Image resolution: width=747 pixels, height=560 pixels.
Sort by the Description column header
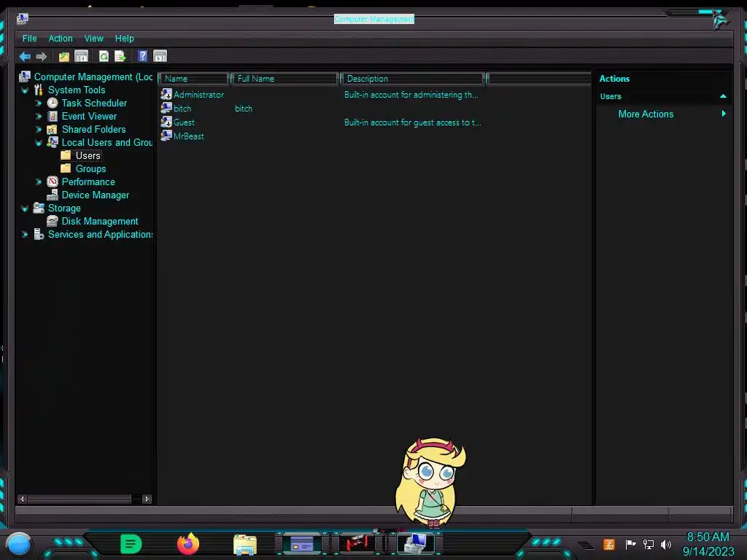point(413,79)
